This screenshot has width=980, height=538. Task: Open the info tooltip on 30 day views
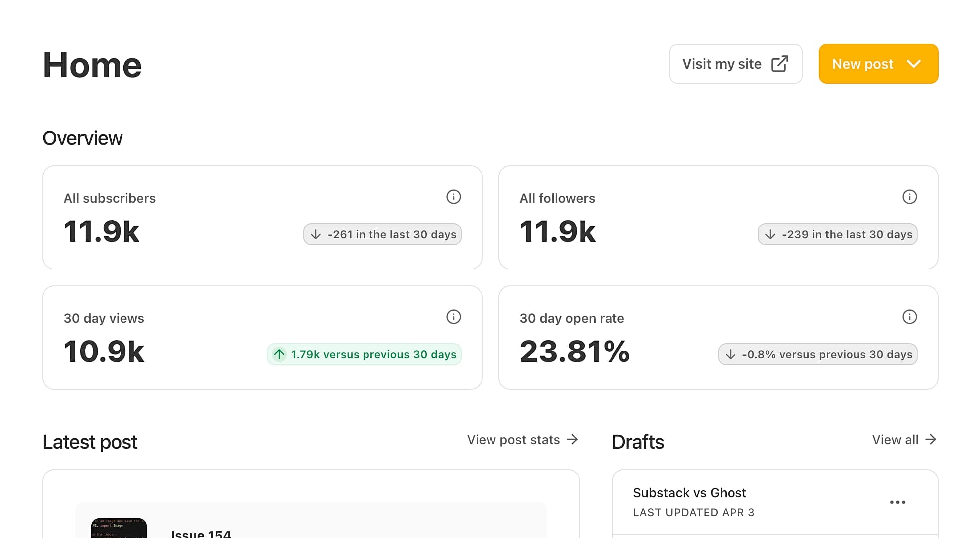pyautogui.click(x=453, y=317)
